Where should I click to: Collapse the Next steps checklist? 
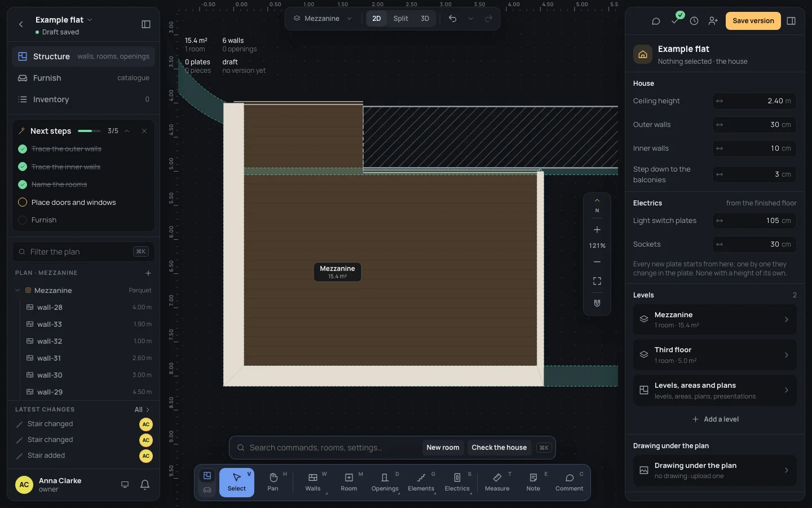click(x=127, y=131)
